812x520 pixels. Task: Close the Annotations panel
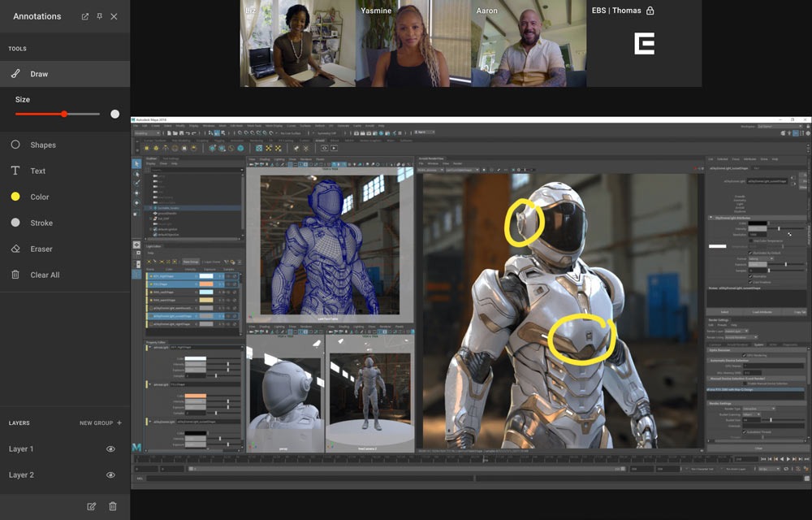click(114, 16)
